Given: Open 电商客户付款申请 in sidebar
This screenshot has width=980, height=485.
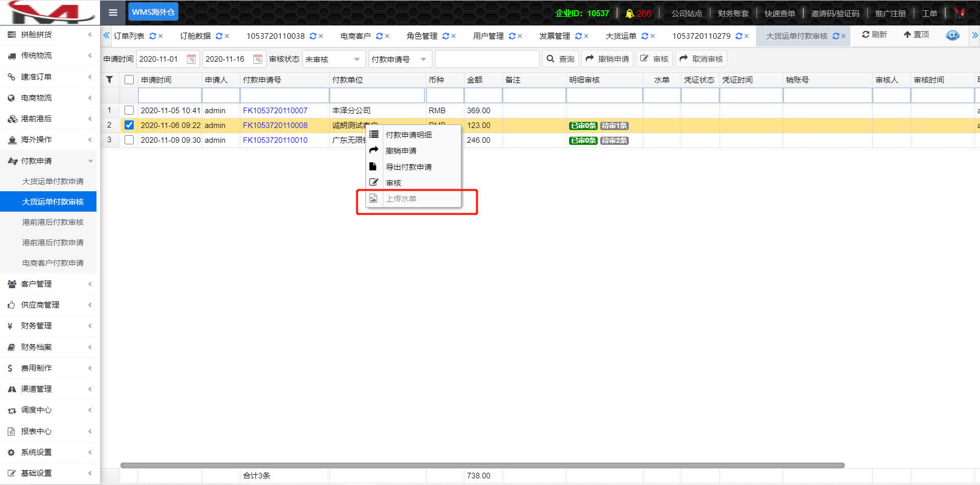Looking at the screenshot, I should 53,263.
